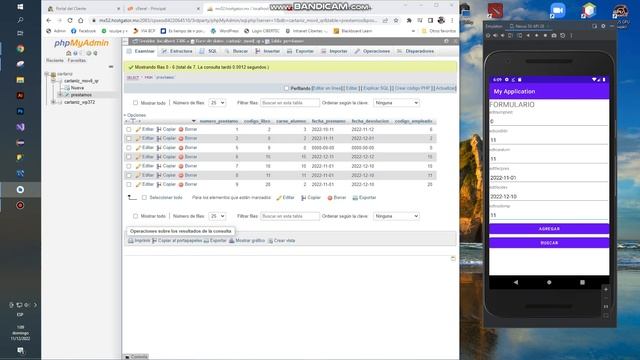The width and height of the screenshot is (640, 360).
Task: Click column options arrow in table header
Action: 193,121
